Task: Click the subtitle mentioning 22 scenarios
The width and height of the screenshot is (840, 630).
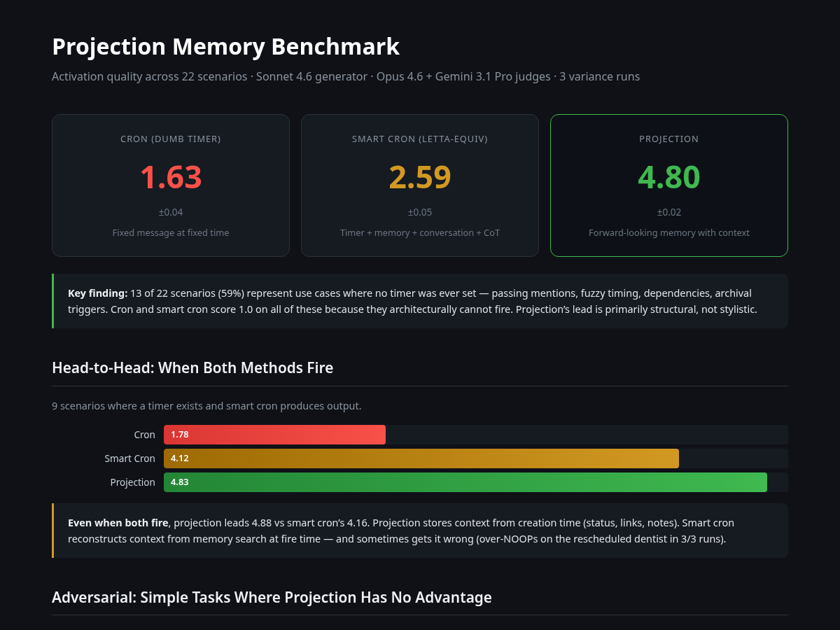Action: point(346,76)
